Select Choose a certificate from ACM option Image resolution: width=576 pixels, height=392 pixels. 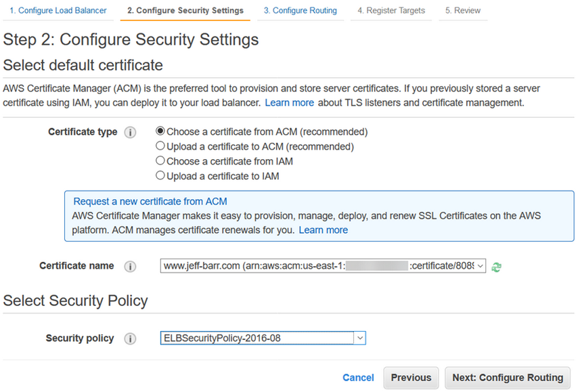point(160,132)
